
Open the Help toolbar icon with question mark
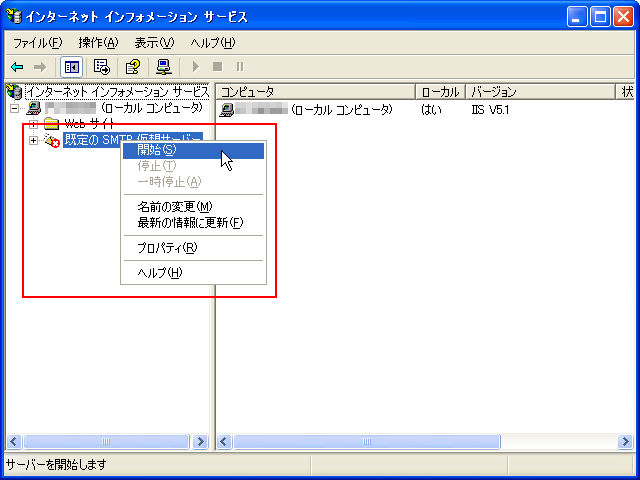click(x=131, y=67)
